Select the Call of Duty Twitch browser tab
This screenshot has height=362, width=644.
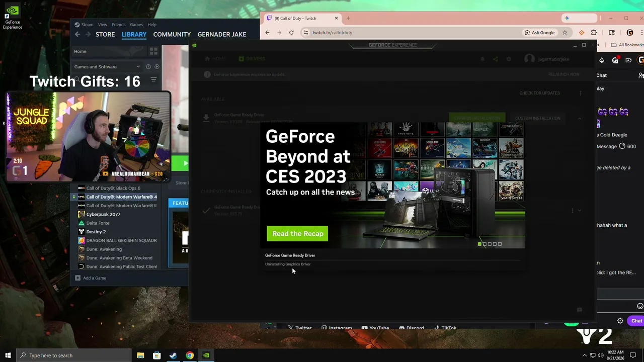coord(302,18)
